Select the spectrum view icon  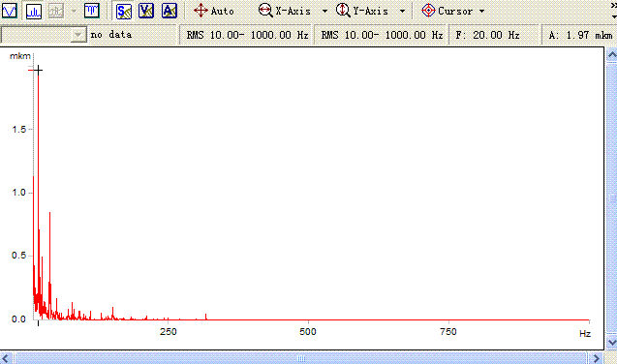tap(34, 11)
